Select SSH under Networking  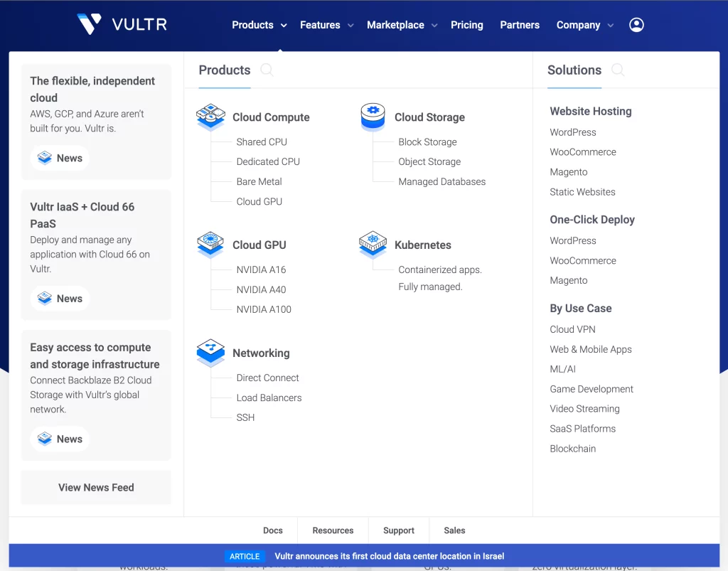click(245, 417)
